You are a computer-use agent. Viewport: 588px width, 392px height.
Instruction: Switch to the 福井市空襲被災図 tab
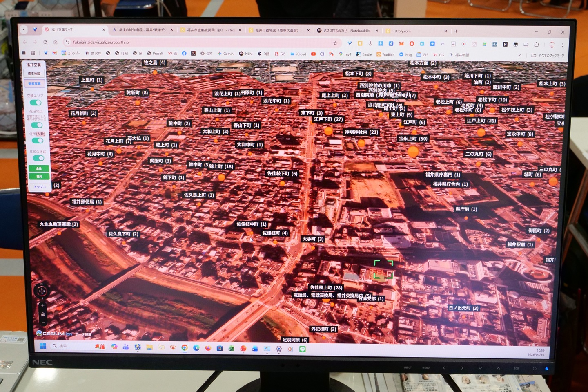[211, 30]
